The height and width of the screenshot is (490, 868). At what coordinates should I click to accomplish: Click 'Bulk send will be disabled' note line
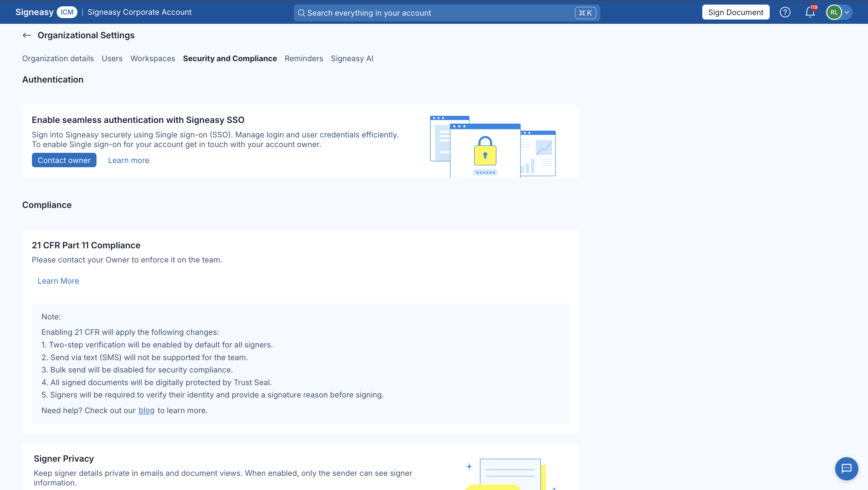coord(137,370)
